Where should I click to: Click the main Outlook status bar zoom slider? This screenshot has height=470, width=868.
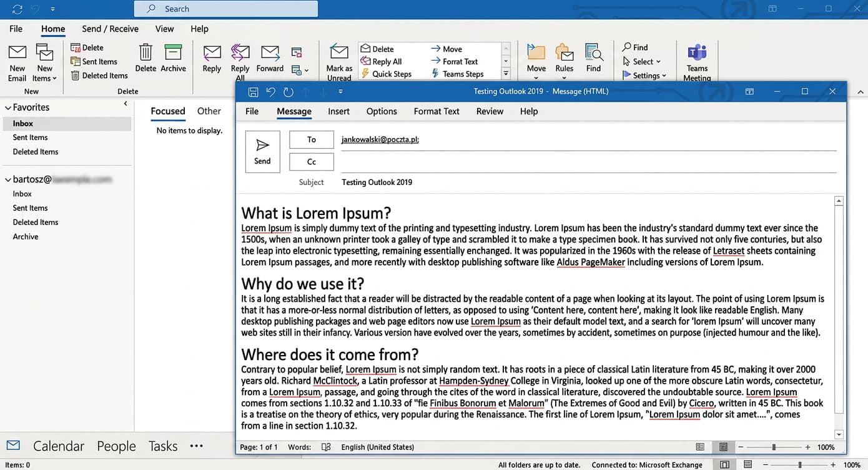pos(799,465)
